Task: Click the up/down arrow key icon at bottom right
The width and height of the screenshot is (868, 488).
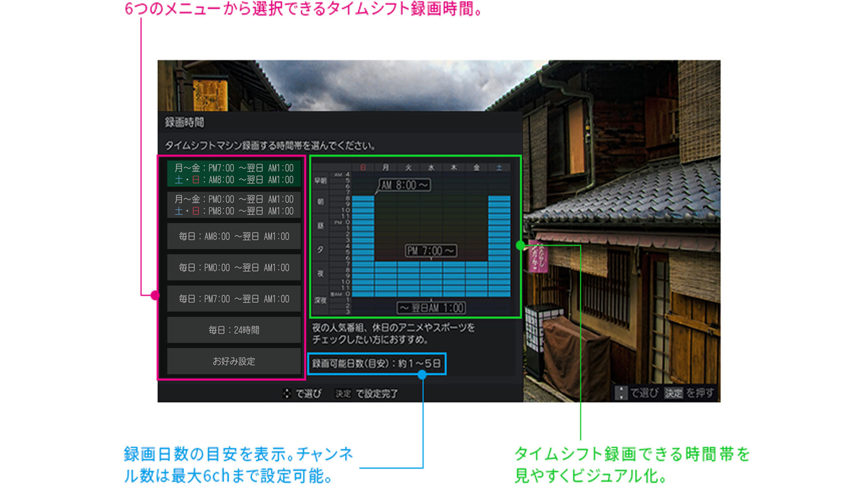Action: click(622, 391)
